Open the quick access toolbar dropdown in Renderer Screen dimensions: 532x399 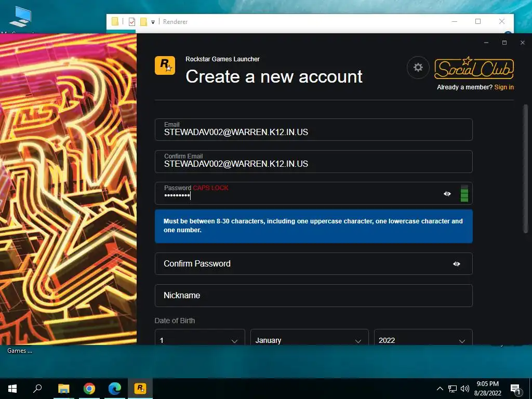[x=153, y=22]
